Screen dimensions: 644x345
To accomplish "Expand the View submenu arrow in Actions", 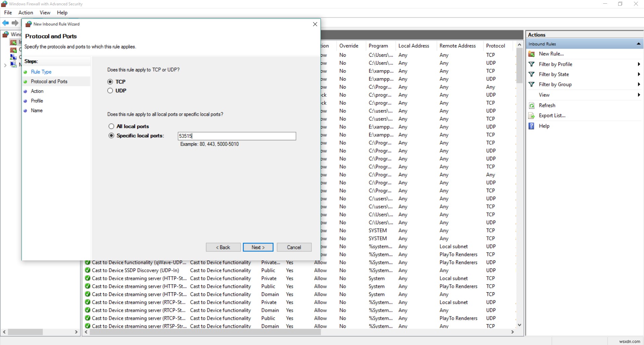I will pos(639,95).
